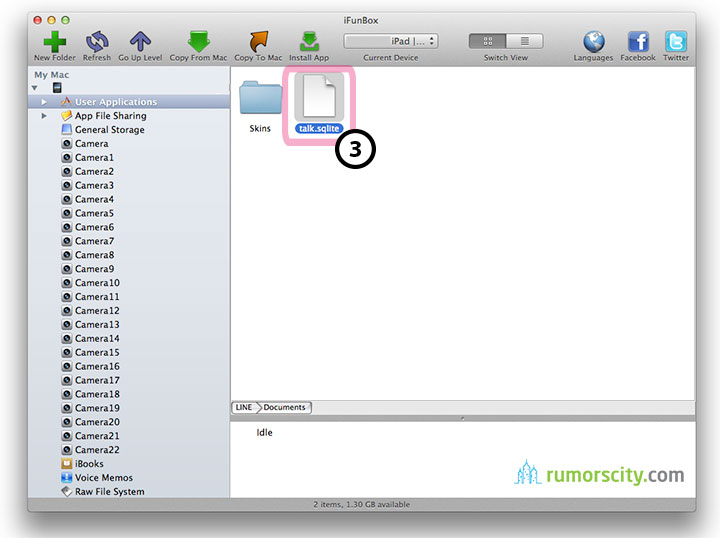This screenshot has width=720, height=538.
Task: Switch to icon grid view
Action: (487, 41)
